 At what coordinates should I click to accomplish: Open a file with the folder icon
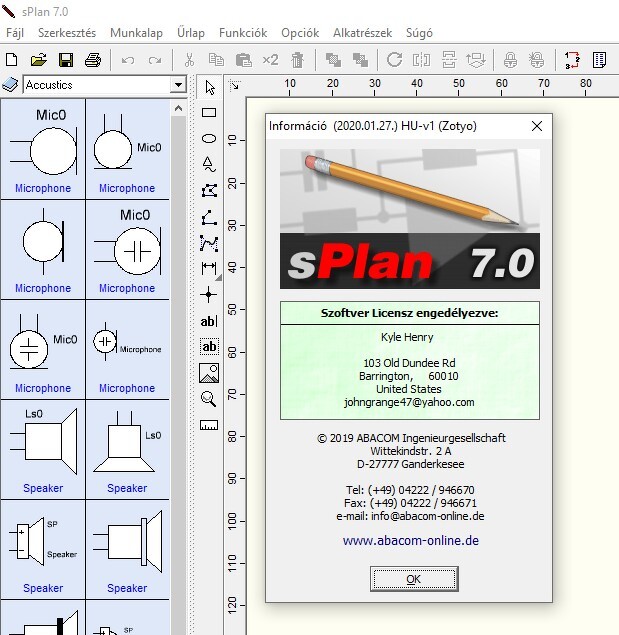38,60
